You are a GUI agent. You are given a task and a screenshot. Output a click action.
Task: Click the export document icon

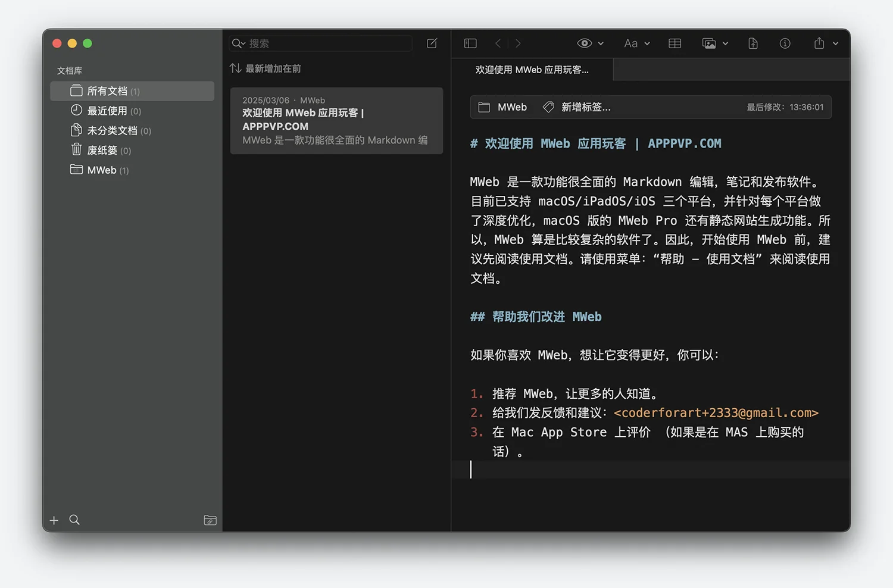[753, 43]
